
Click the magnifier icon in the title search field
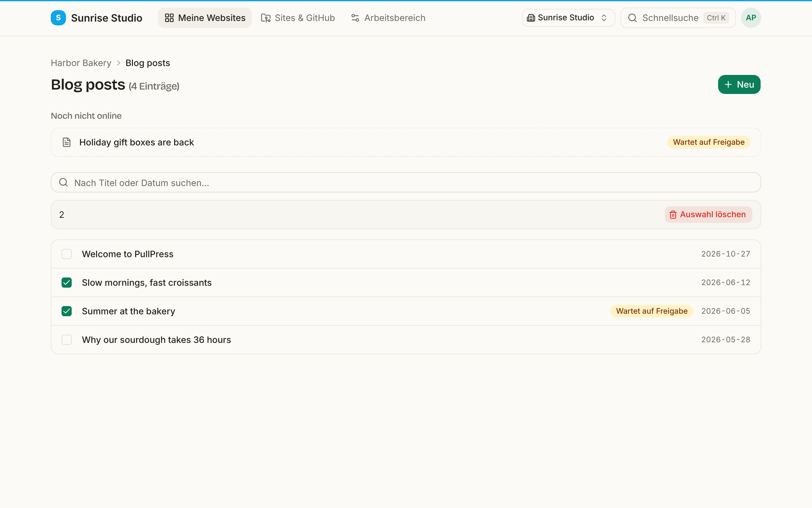tap(63, 183)
